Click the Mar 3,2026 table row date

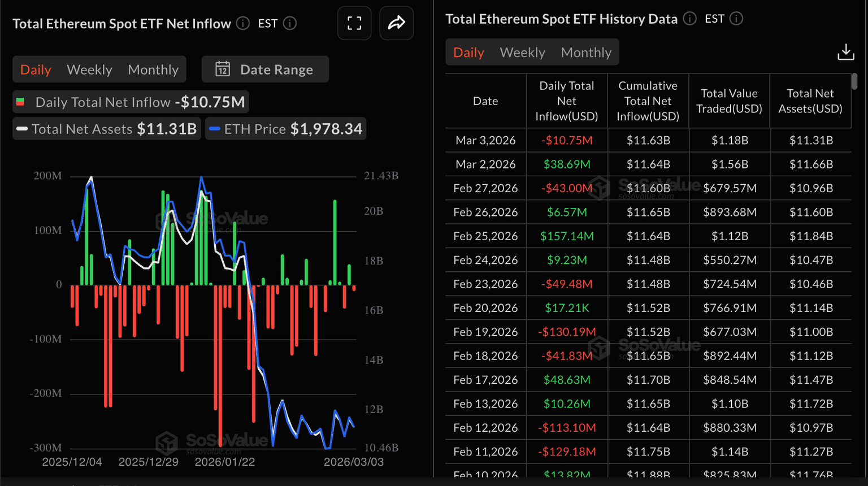click(485, 140)
